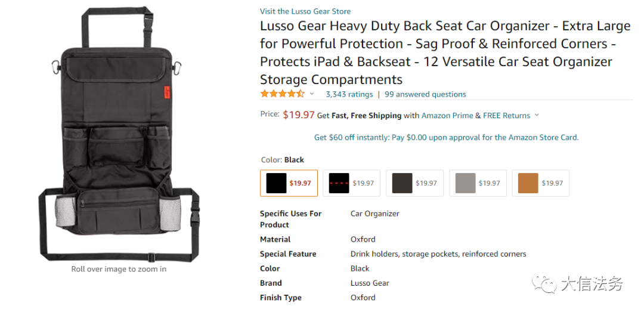Select the black color option at $19.97

coord(289,183)
